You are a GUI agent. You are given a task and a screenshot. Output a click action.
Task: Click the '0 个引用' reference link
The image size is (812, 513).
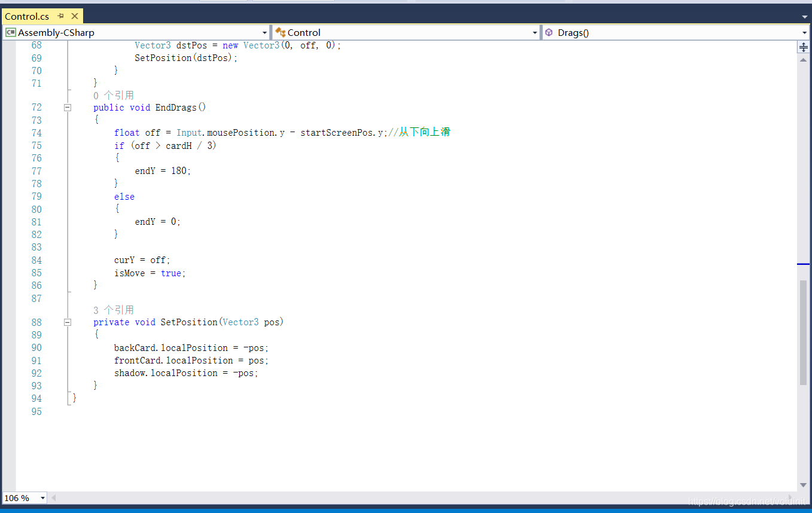(114, 95)
